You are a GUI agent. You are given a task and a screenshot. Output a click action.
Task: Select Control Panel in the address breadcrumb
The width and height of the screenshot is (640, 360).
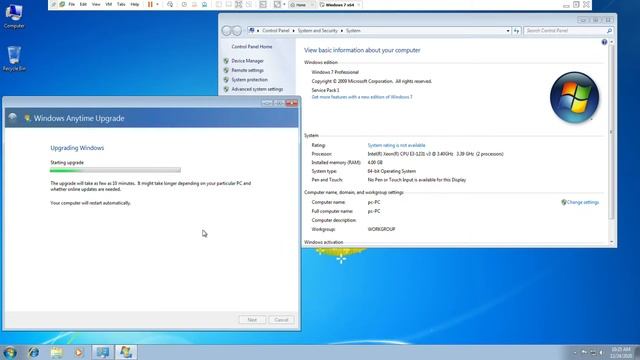point(276,31)
